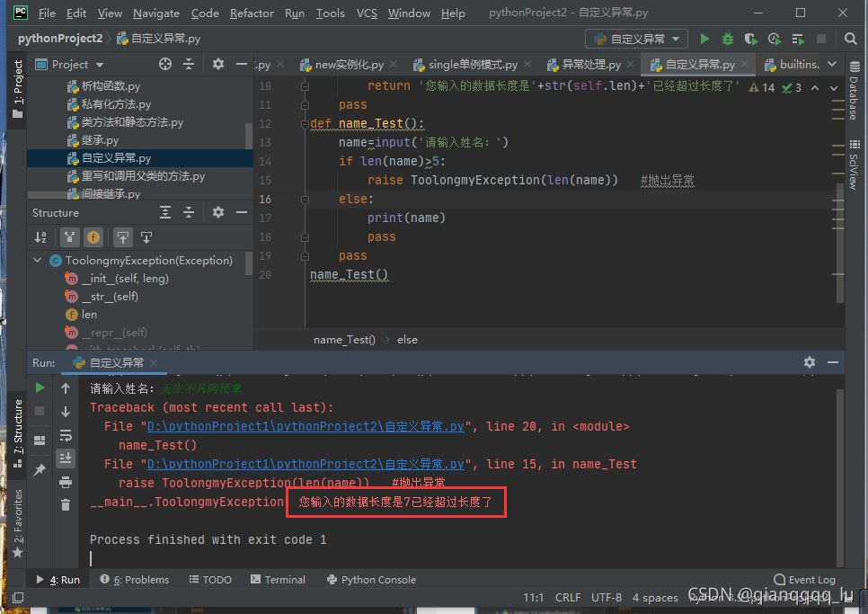The height and width of the screenshot is (614, 868).
Task: Open the Terminal tool window
Action: pos(278,580)
